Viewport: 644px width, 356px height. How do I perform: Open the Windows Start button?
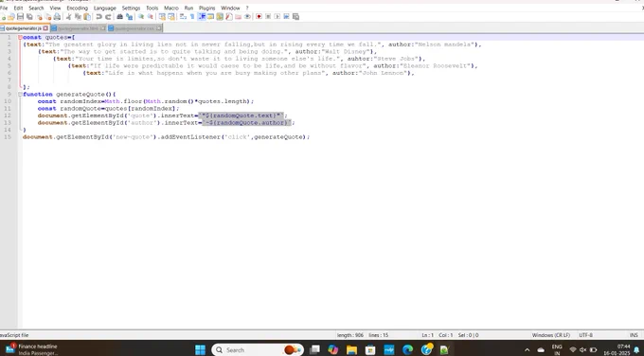pyautogui.click(x=200, y=349)
